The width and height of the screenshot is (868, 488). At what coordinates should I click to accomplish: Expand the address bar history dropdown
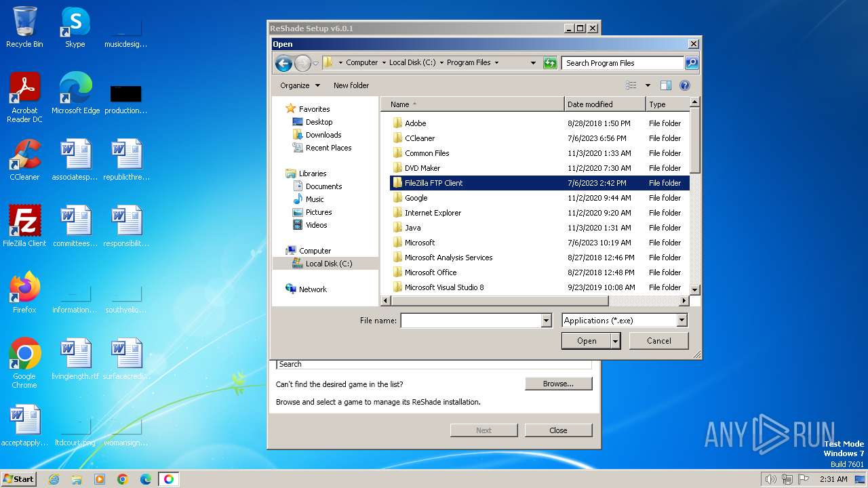coord(533,63)
